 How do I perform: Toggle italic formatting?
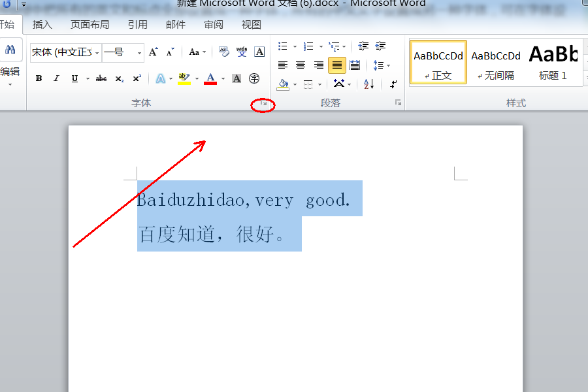(x=57, y=78)
